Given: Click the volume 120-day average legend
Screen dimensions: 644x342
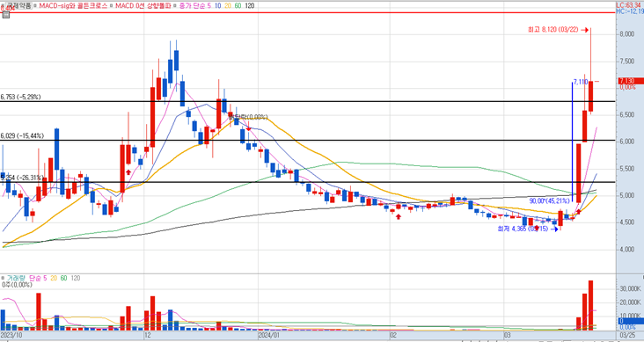Looking at the screenshot, I should pos(75,278).
